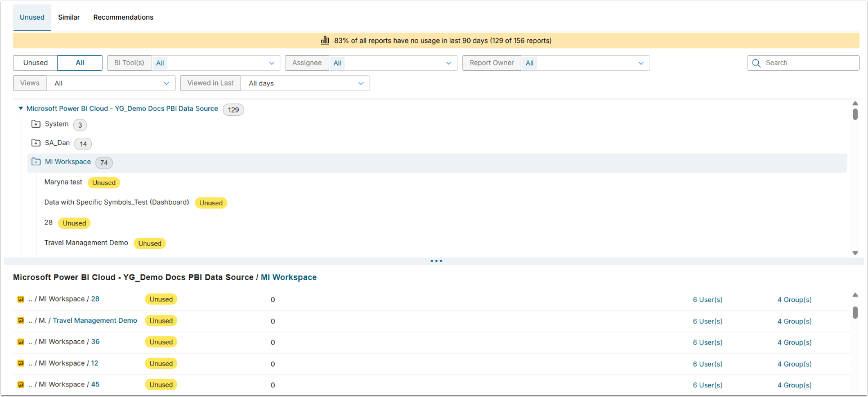This screenshot has width=868, height=397.
Task: Open report 28 link in the table
Action: pyautogui.click(x=95, y=299)
